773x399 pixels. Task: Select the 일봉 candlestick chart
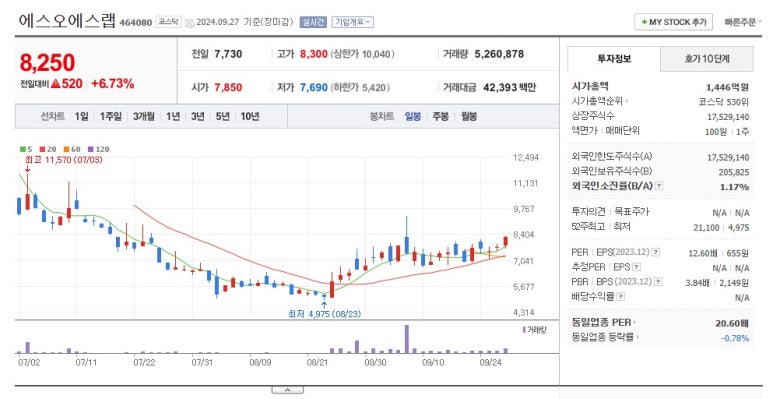click(413, 116)
